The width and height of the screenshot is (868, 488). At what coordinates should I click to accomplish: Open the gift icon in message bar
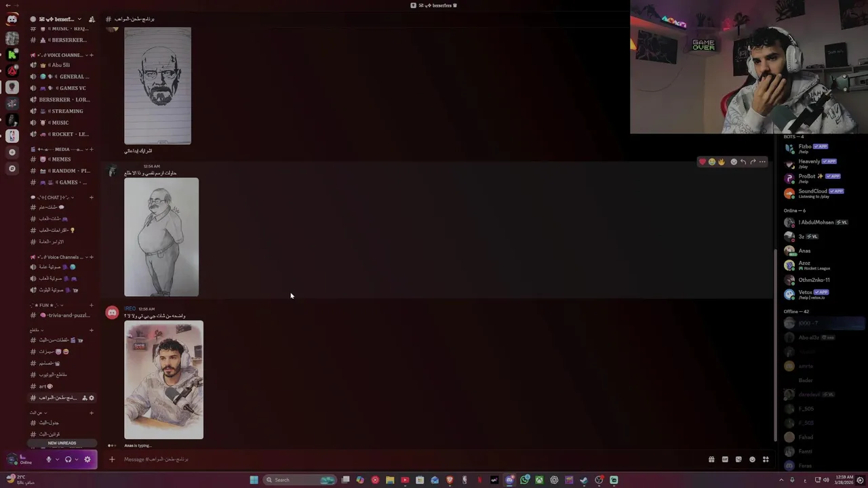coord(711,460)
